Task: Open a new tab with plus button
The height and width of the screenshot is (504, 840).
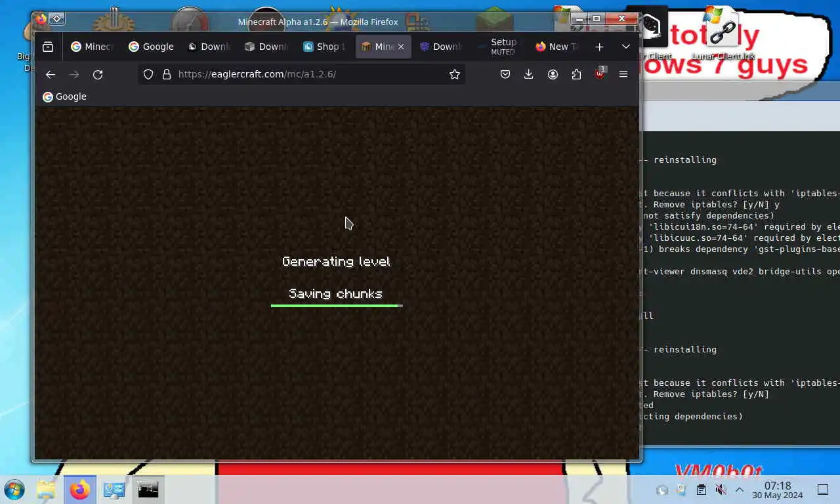Action: (x=599, y=47)
